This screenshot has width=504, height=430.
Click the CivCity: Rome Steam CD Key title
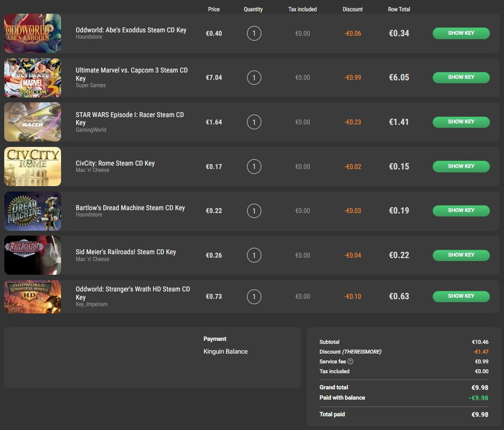115,163
